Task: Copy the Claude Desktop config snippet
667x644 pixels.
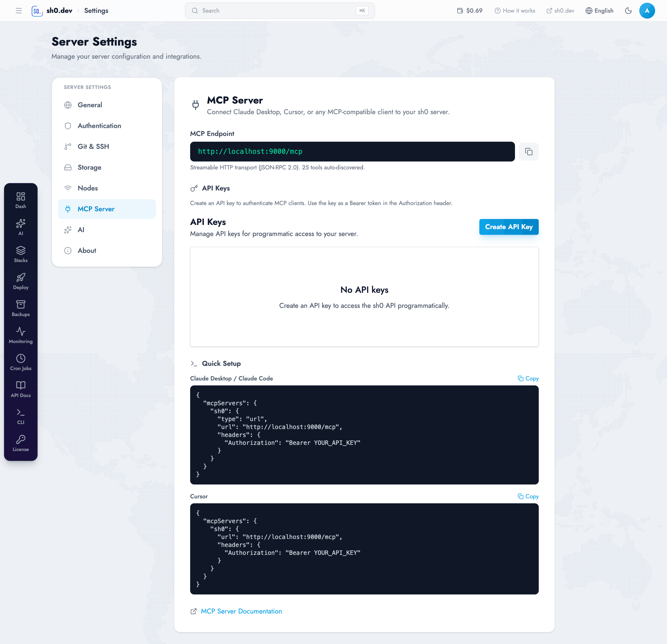Action: (x=528, y=378)
